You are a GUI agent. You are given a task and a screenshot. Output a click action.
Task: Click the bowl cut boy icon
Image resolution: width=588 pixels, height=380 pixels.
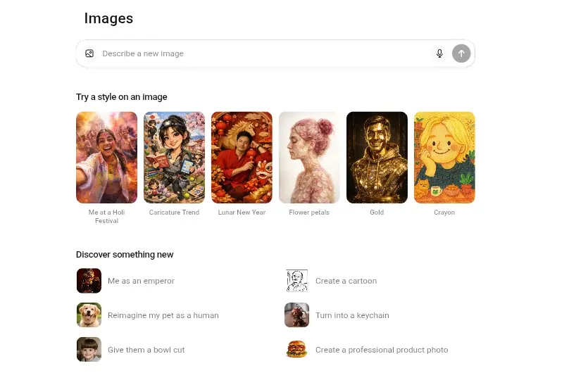pos(89,350)
